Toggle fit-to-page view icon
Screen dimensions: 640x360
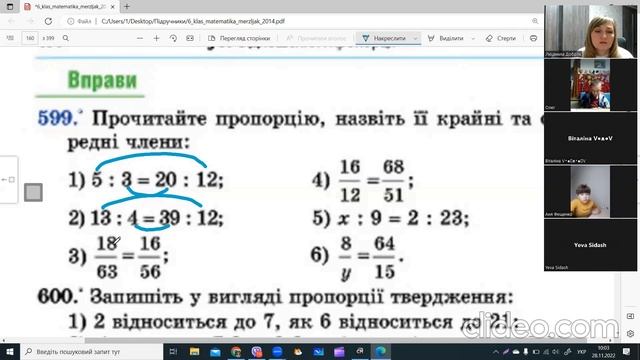(190, 38)
